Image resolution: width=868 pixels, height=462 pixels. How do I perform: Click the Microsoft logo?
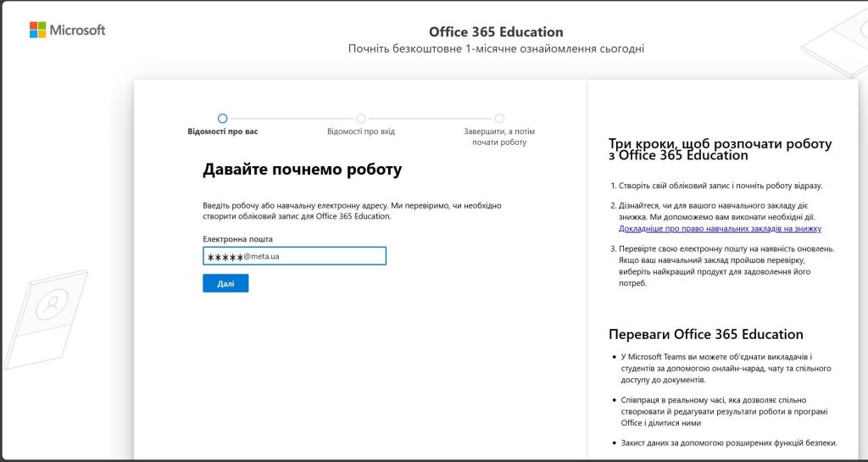tap(67, 30)
